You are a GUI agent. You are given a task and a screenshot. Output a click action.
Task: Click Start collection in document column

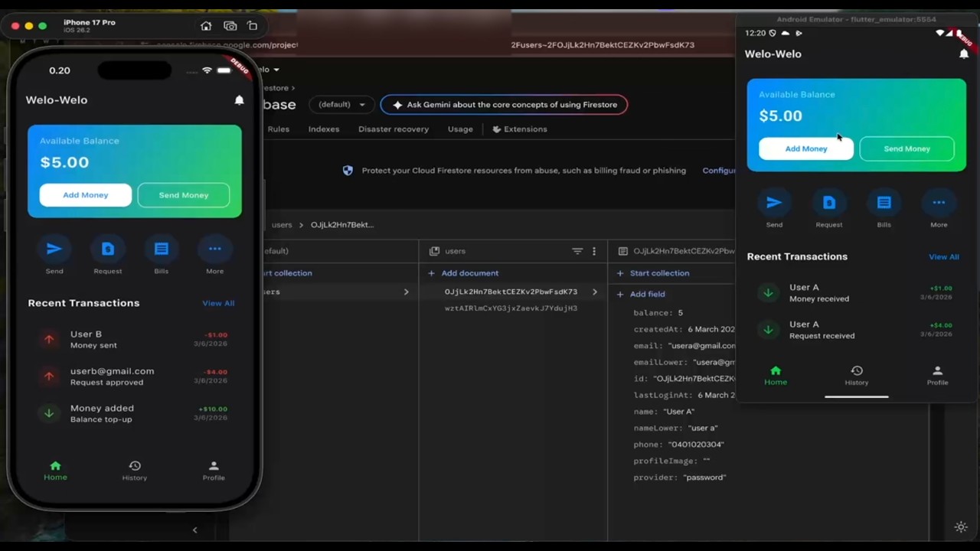coord(652,273)
